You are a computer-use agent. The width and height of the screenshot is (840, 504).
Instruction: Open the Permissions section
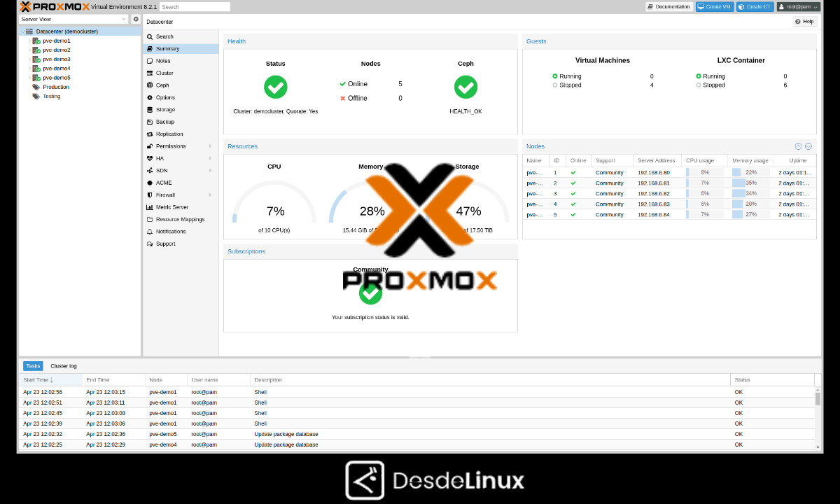(180, 146)
